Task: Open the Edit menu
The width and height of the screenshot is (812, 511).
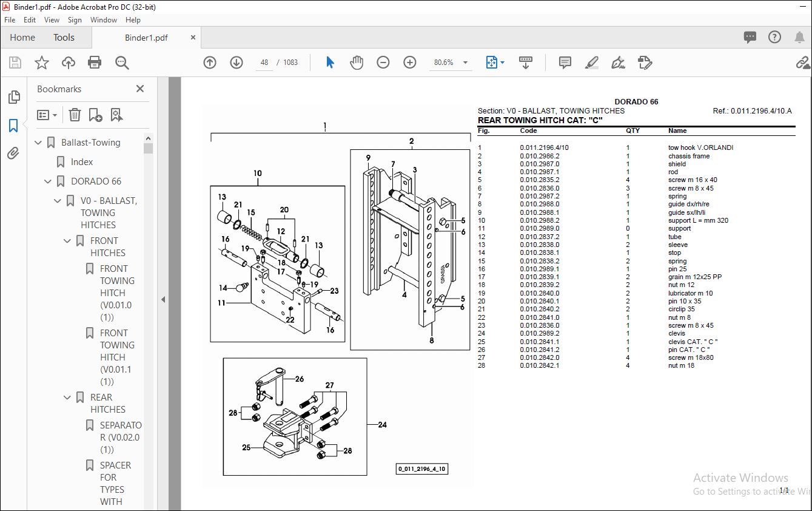Action: [x=30, y=20]
